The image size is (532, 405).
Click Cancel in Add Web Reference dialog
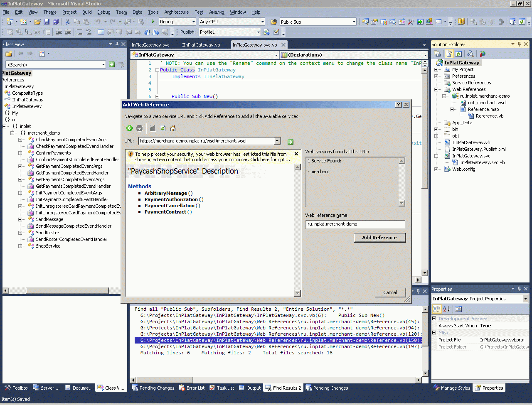(x=390, y=292)
